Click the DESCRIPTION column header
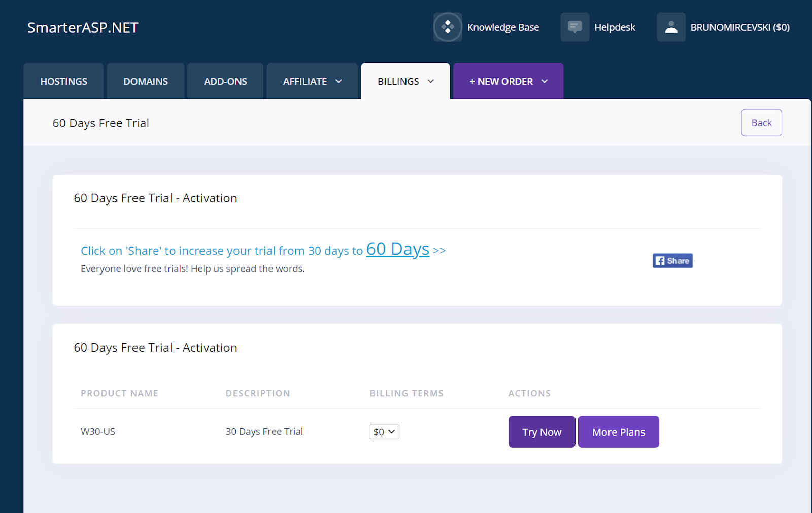Viewport: 812px width, 513px height. (x=258, y=393)
